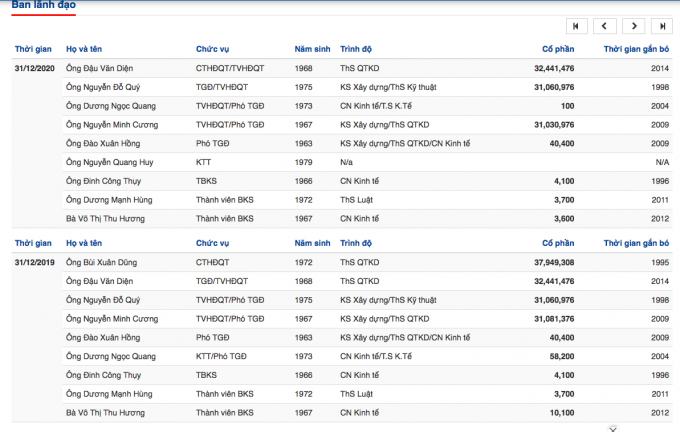This screenshot has width=680, height=432.
Task: Click the share value 31,030,976
Action: tap(554, 124)
